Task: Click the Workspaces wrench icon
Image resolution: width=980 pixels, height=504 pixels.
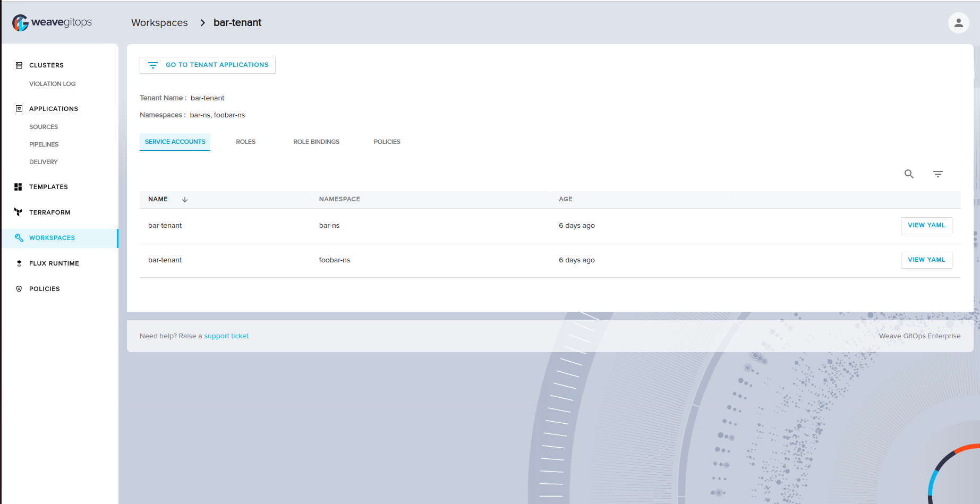Action: [x=19, y=238]
